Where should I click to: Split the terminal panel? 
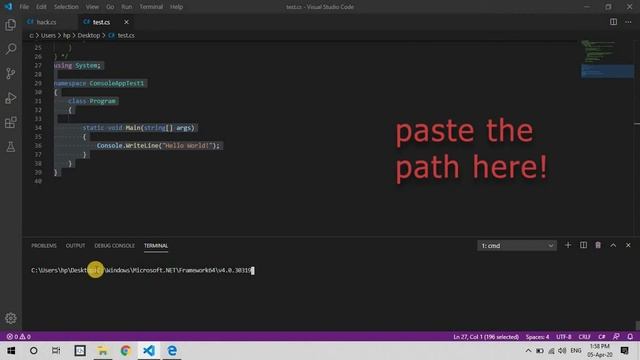(x=583, y=245)
